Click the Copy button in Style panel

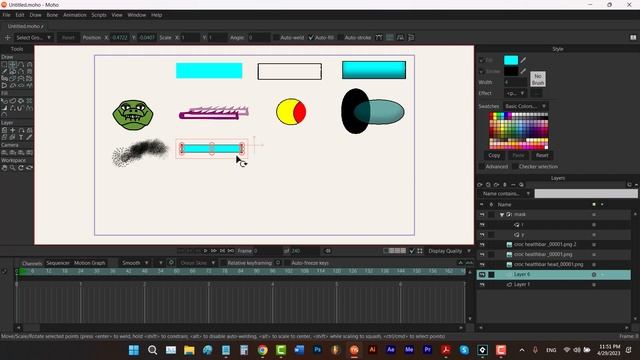(494, 156)
